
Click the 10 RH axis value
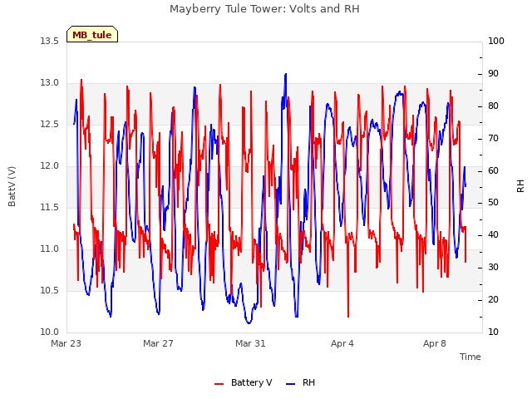(493, 332)
